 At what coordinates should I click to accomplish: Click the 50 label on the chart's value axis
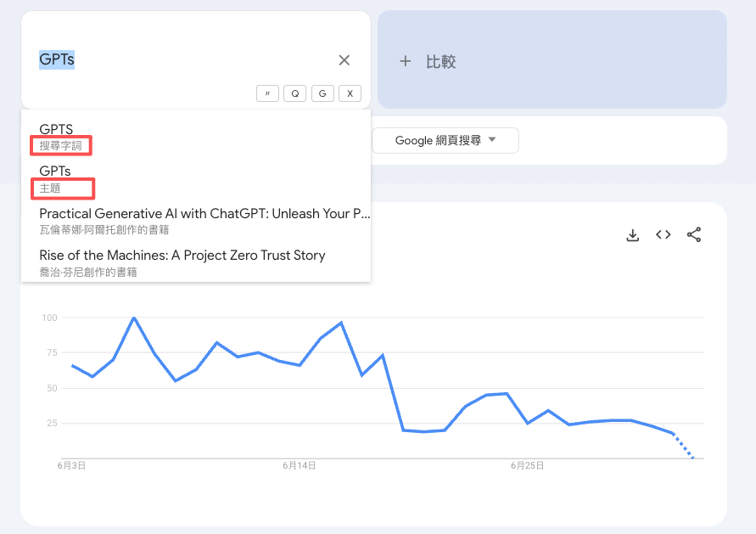click(x=52, y=388)
